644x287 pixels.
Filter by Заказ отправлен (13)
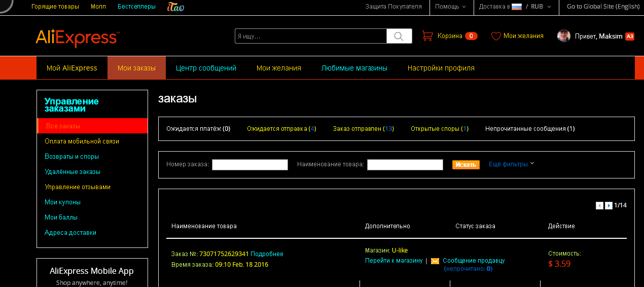363,129
